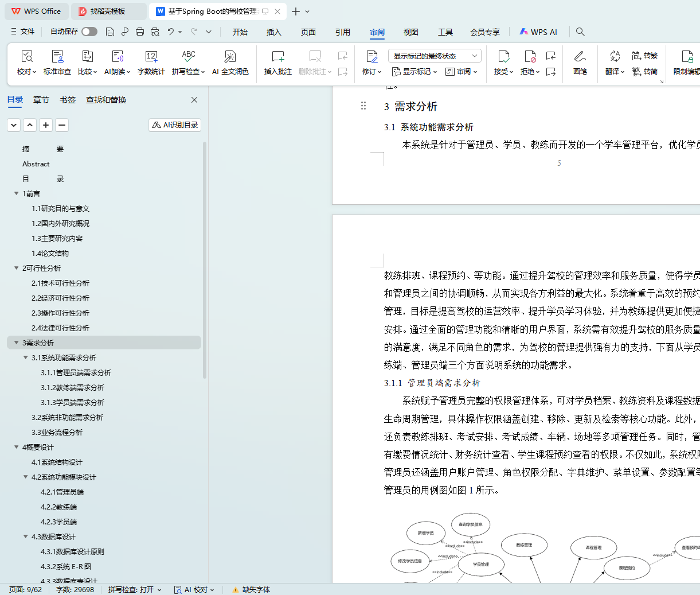Click the Word Count (字数统计) icon
The height and width of the screenshot is (595, 700).
tap(151, 57)
